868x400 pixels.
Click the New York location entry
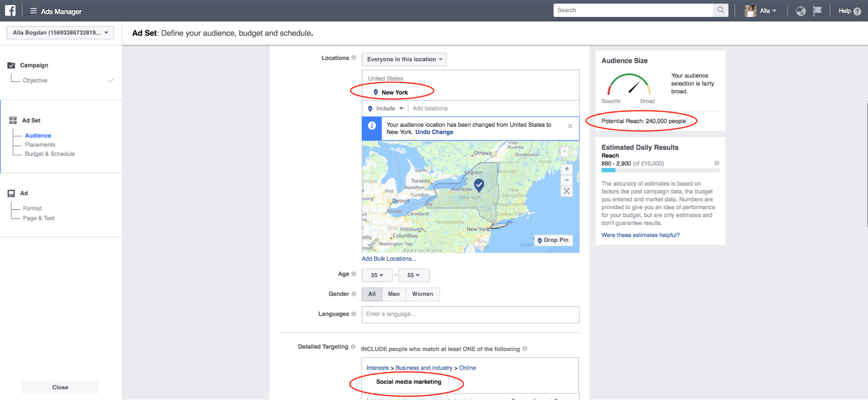coord(395,93)
